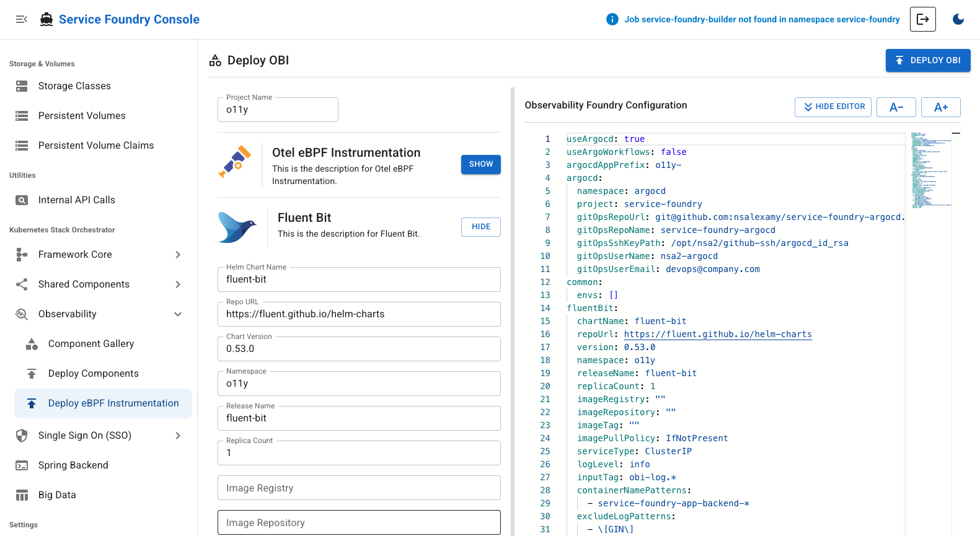This screenshot has height=536, width=980.
Task: Click the DEPLOY OBI button
Action: tap(928, 61)
